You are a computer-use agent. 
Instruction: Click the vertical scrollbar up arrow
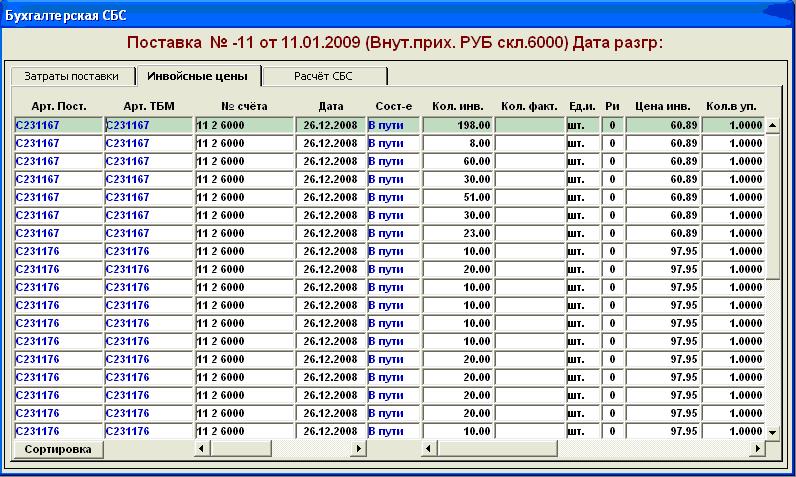(773, 125)
